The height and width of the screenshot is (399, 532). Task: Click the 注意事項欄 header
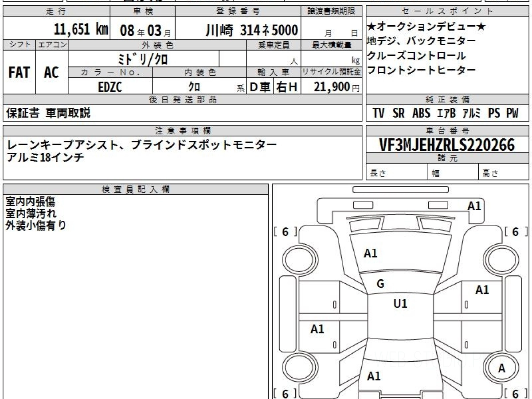coord(182,131)
